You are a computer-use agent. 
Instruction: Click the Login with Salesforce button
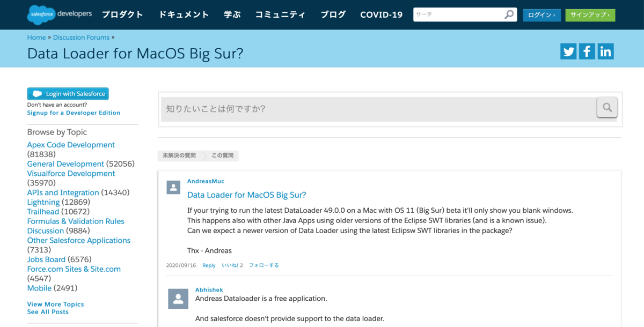68,93
